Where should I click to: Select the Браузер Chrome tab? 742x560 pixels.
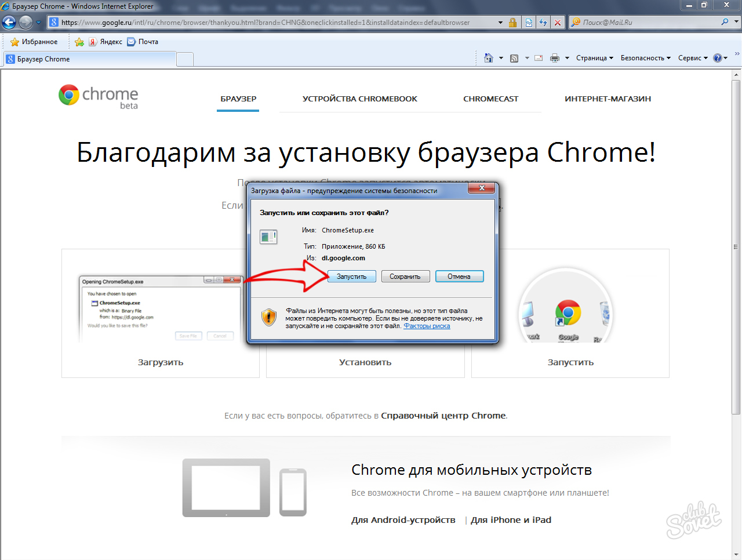[90, 59]
